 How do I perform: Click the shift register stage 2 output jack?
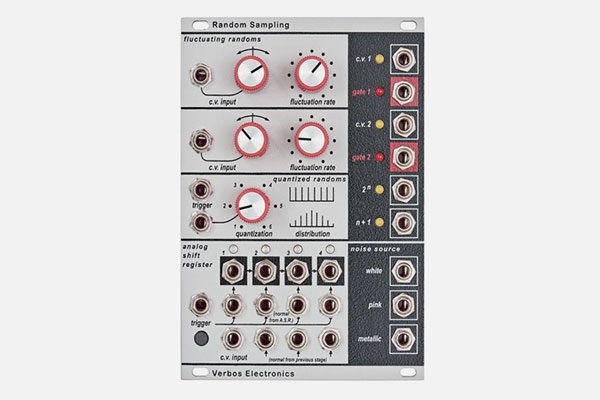tap(265, 271)
